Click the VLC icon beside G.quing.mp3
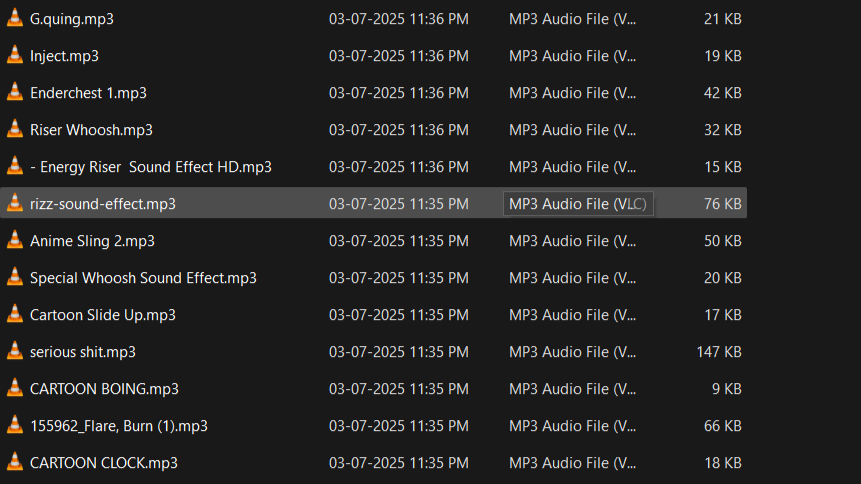The height and width of the screenshot is (484, 861). click(x=15, y=19)
